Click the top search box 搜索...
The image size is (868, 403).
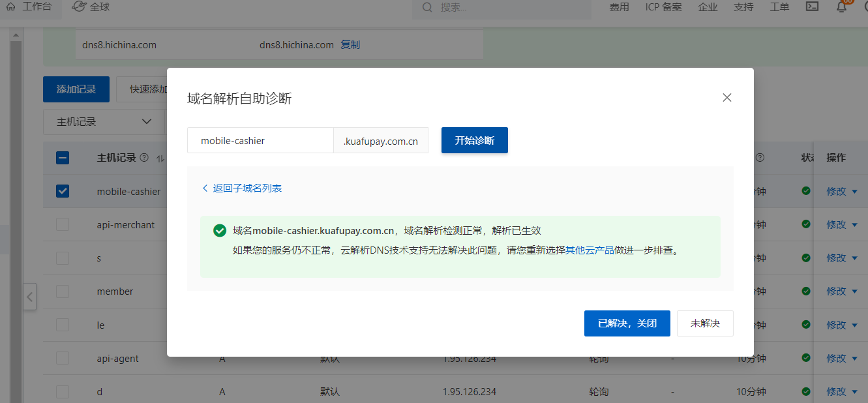click(x=501, y=7)
